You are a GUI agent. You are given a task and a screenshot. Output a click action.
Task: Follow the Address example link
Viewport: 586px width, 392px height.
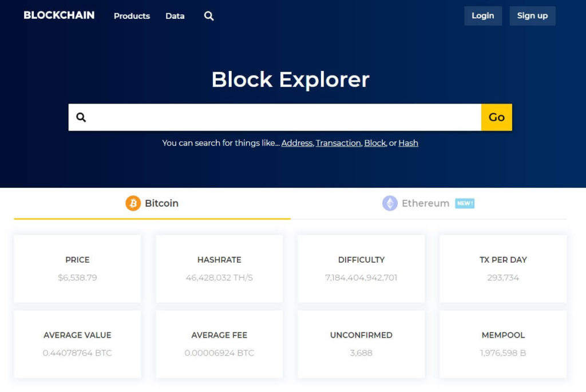pyautogui.click(x=297, y=143)
